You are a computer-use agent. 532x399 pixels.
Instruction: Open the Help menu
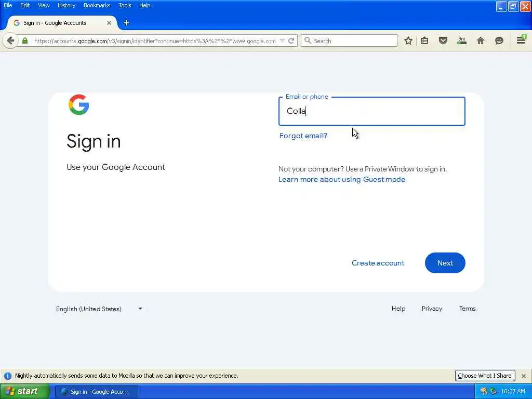145,5
